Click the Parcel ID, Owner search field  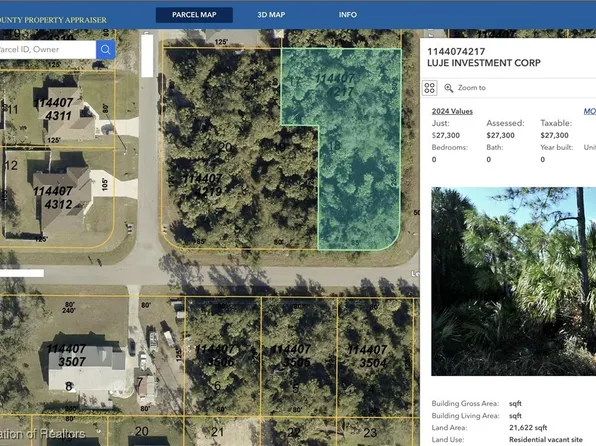pyautogui.click(x=48, y=49)
